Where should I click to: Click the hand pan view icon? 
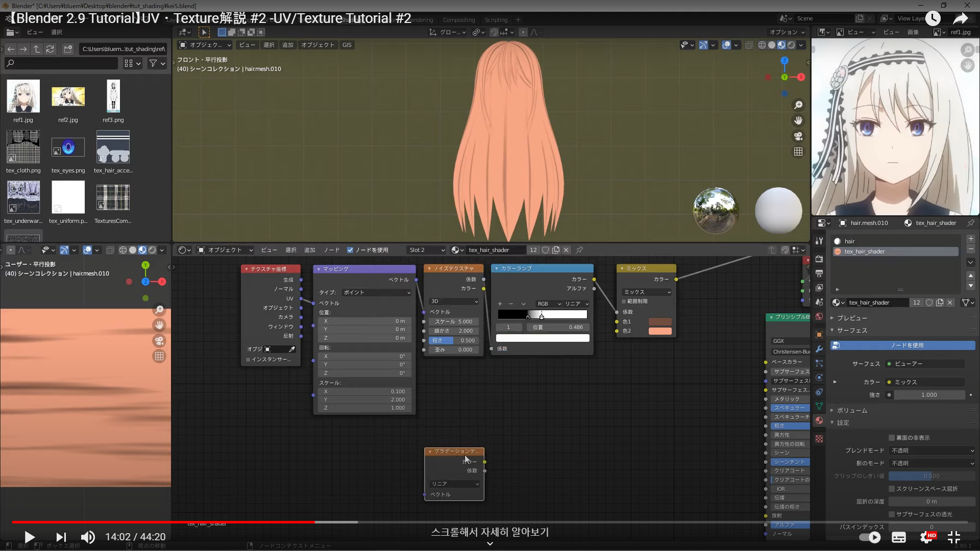798,120
